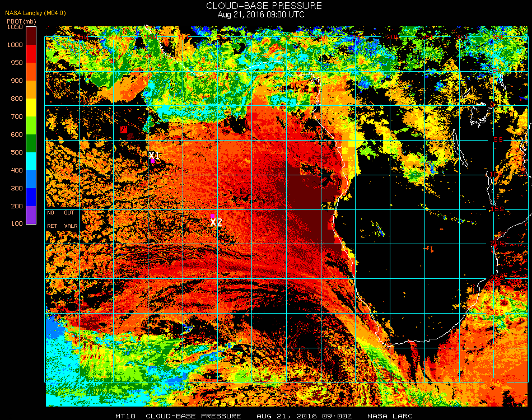Select the dark green 500-600 mb legend swatch

coord(31,143)
